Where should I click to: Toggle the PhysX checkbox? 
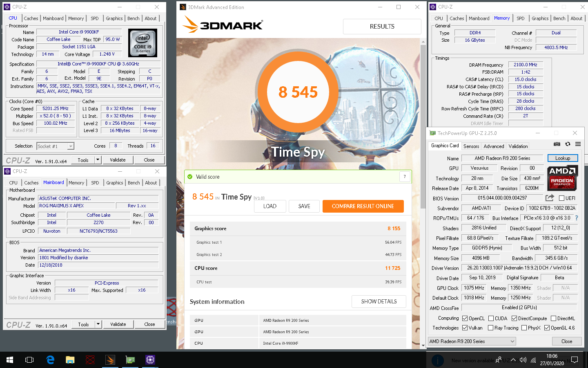point(524,328)
